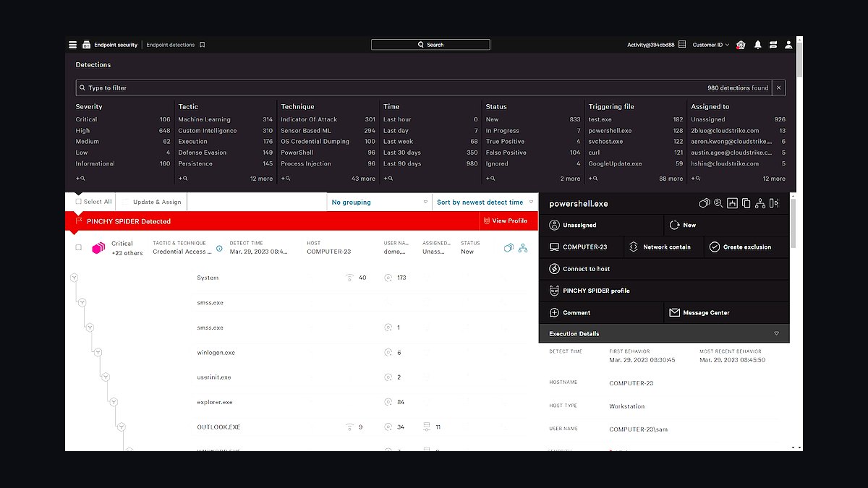Click the Create exclusion button

point(747,247)
